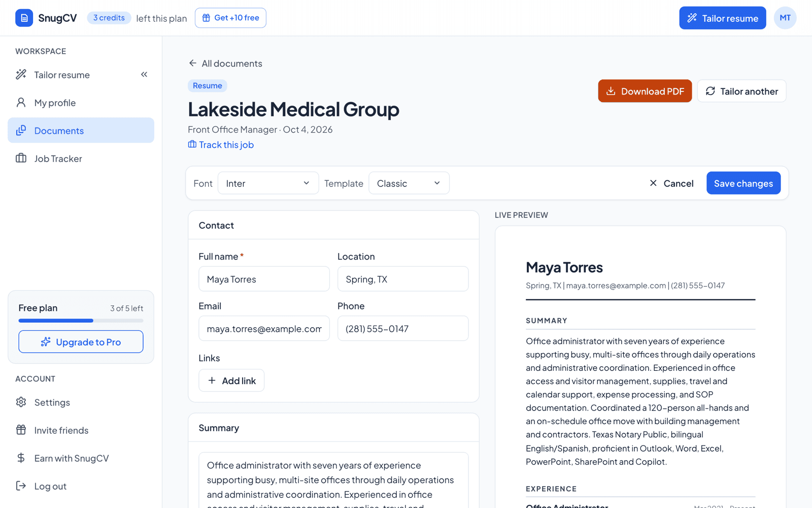
Task: Click the Email input field
Action: [264, 328]
